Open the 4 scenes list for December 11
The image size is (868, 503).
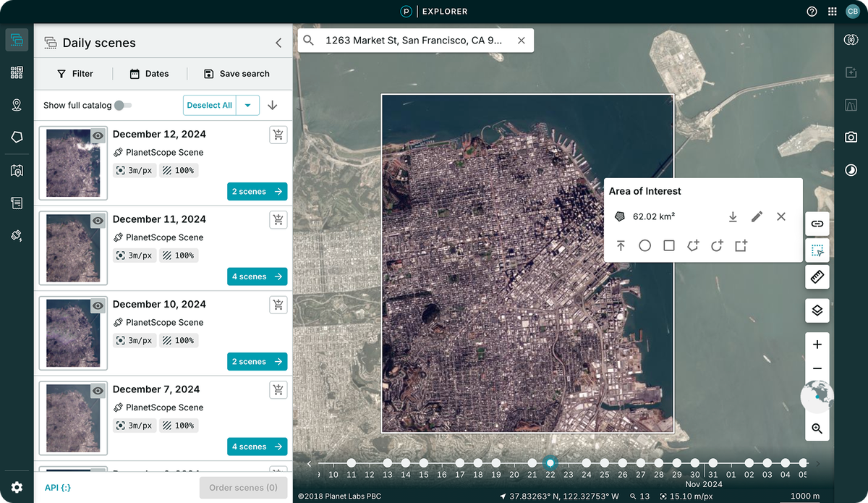tap(257, 276)
